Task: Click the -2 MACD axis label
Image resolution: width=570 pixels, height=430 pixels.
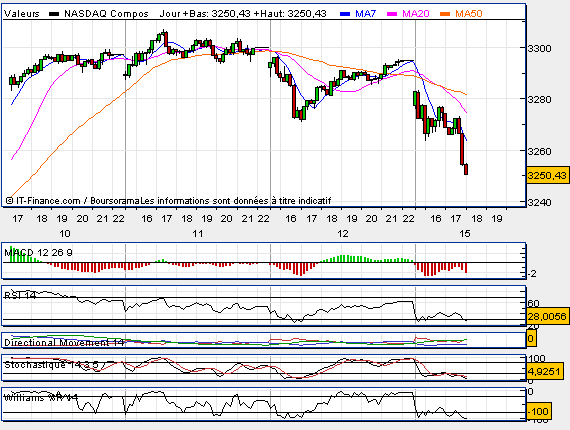Action: [531, 274]
